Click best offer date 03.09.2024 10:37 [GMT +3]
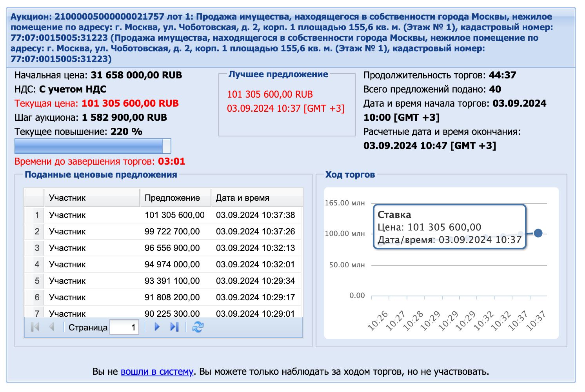This screenshot has width=585, height=392. coord(286,109)
